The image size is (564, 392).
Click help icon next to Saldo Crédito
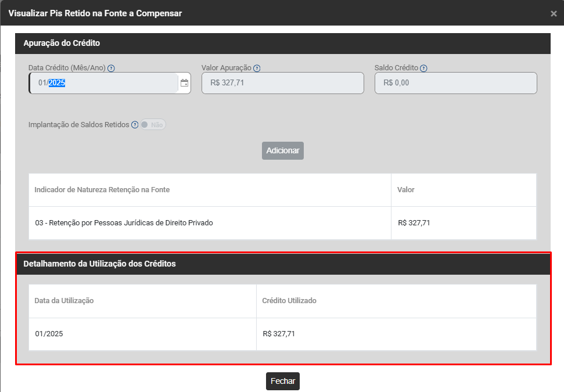click(x=423, y=68)
